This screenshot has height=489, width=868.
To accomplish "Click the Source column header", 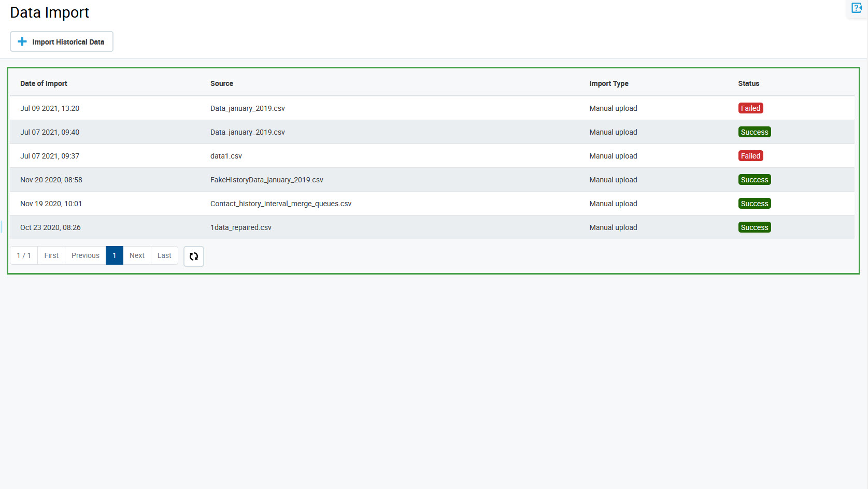I will click(222, 83).
